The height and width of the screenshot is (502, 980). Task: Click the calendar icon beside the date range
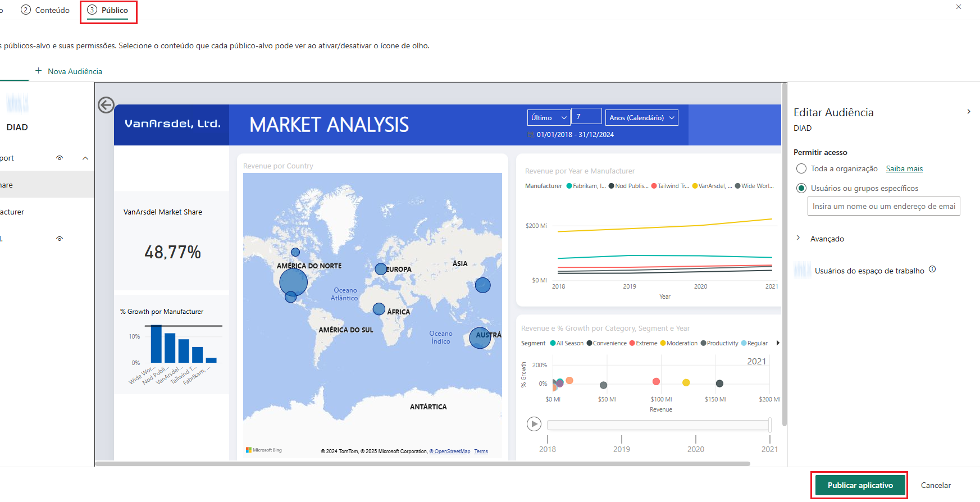coord(531,135)
